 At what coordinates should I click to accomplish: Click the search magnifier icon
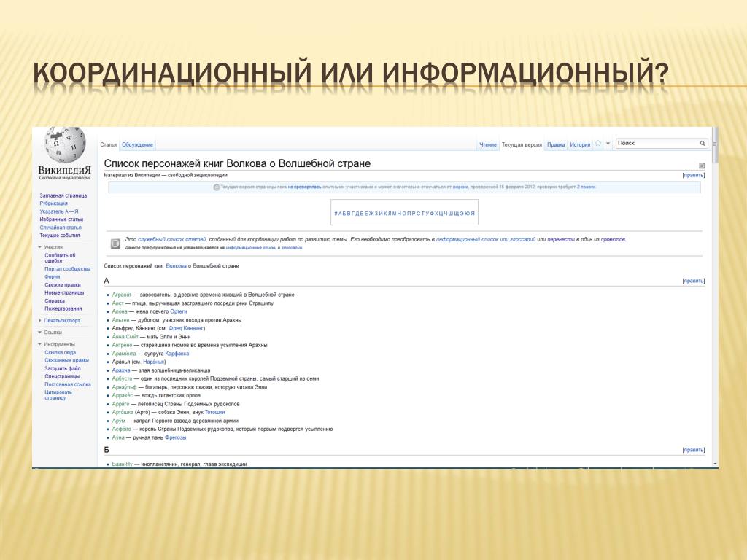tap(703, 143)
